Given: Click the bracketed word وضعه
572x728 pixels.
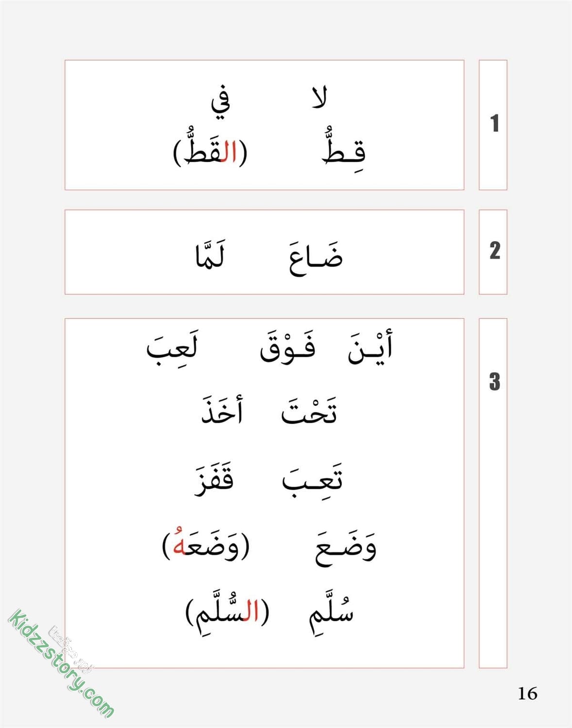Looking at the screenshot, I should (206, 545).
